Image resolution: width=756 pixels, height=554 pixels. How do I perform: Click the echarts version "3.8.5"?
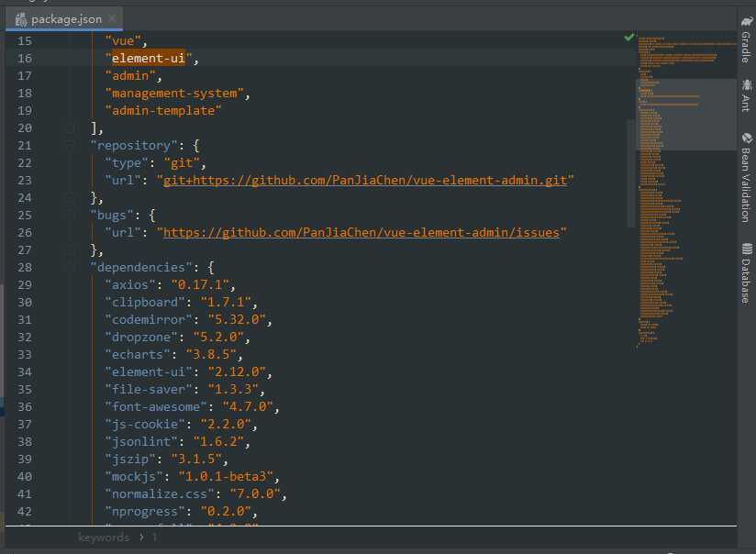pyautogui.click(x=211, y=354)
